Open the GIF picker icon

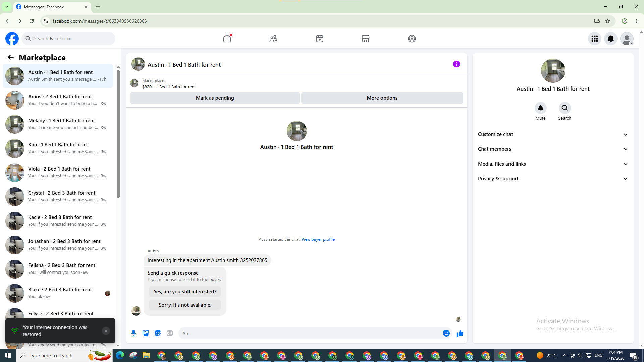(x=170, y=333)
